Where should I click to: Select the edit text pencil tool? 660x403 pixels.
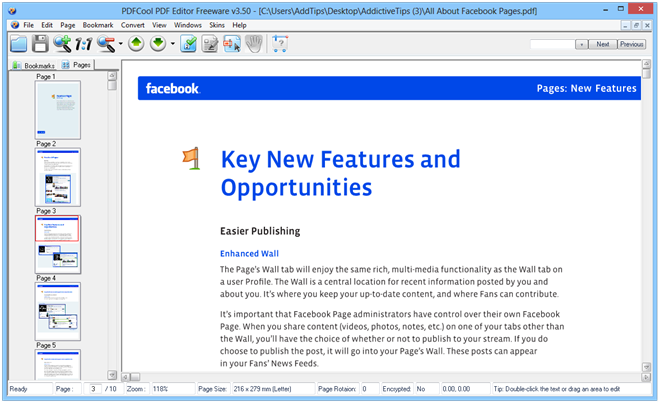(210, 44)
